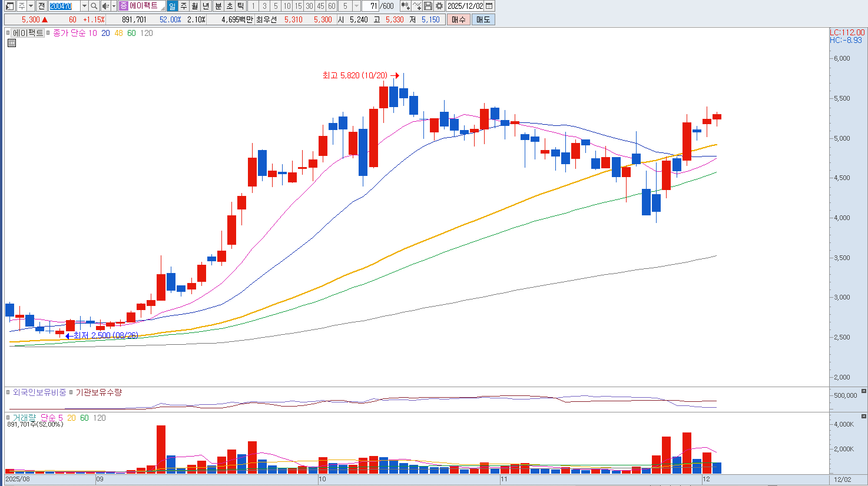Switch chart to 분 (minute) period
This screenshot has width=868, height=486.
click(218, 6)
